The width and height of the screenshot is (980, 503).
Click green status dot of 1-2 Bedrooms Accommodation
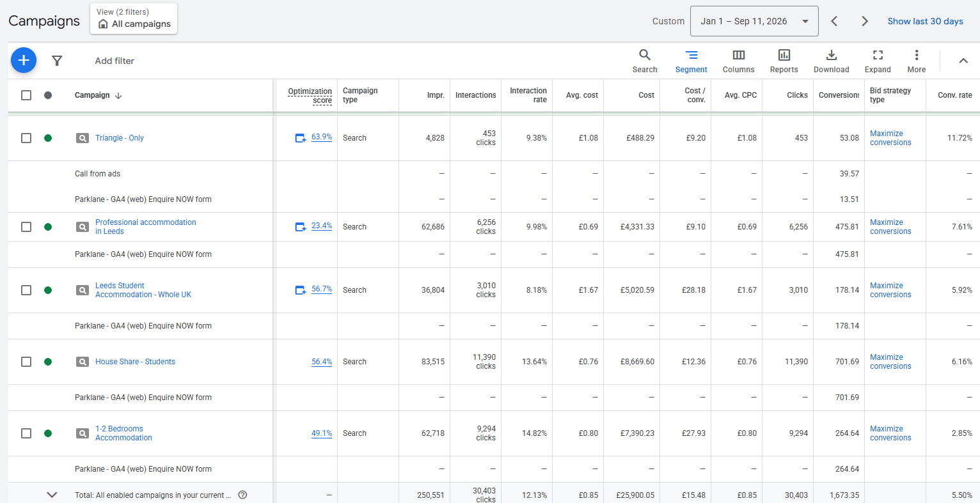tap(48, 433)
